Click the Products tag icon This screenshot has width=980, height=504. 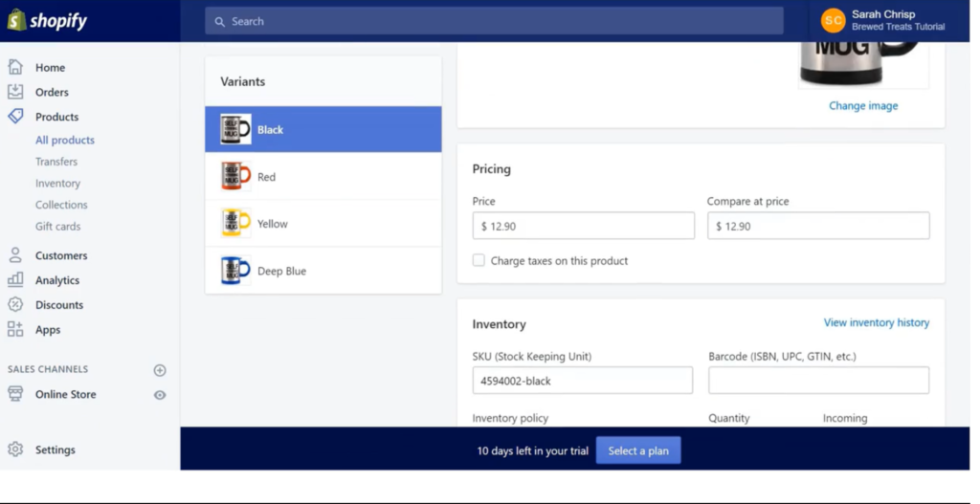[x=15, y=116]
